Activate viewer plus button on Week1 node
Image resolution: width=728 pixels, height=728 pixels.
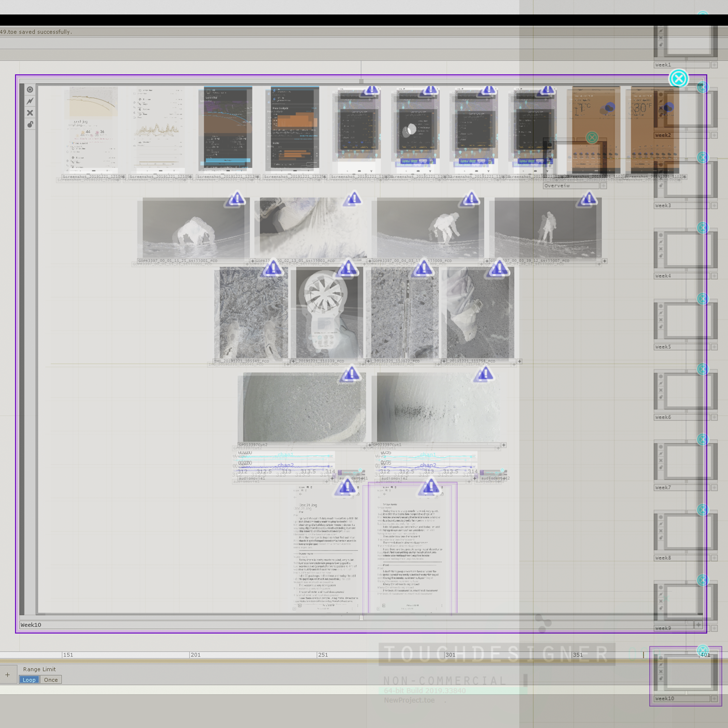click(714, 65)
